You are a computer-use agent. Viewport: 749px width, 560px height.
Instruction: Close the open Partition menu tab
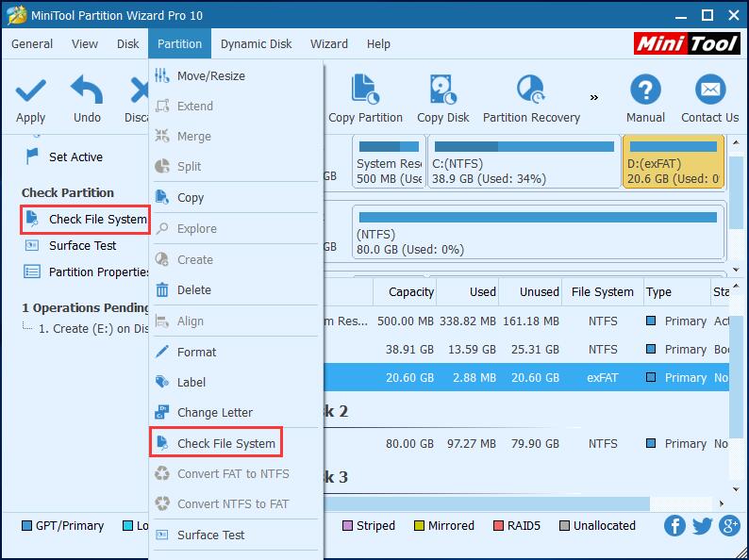(x=179, y=44)
